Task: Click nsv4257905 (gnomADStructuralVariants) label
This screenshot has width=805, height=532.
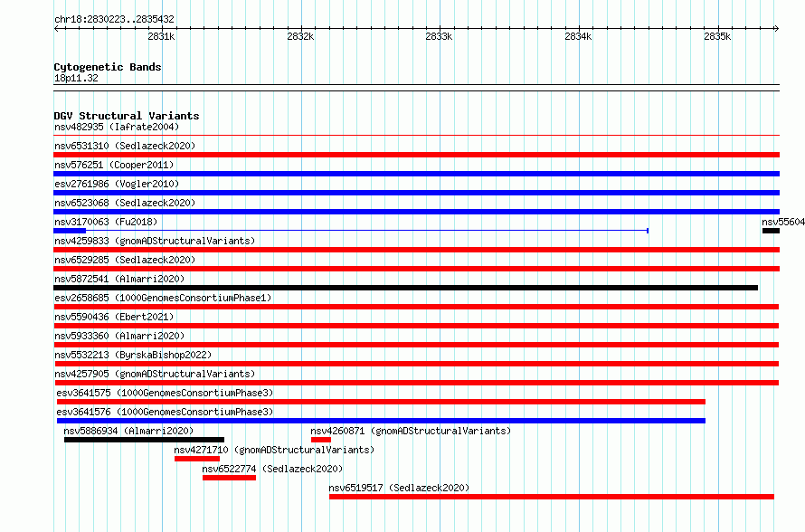Action: pyautogui.click(x=155, y=374)
